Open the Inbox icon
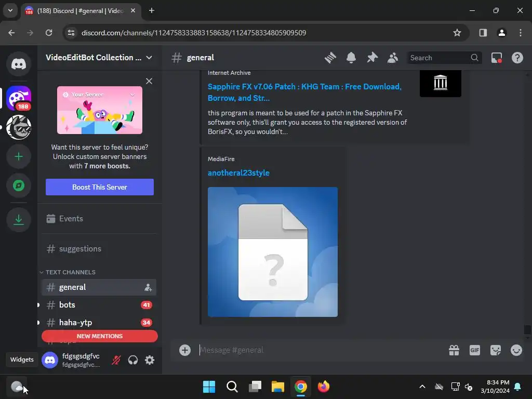Image resolution: width=532 pixels, height=399 pixels. click(497, 58)
